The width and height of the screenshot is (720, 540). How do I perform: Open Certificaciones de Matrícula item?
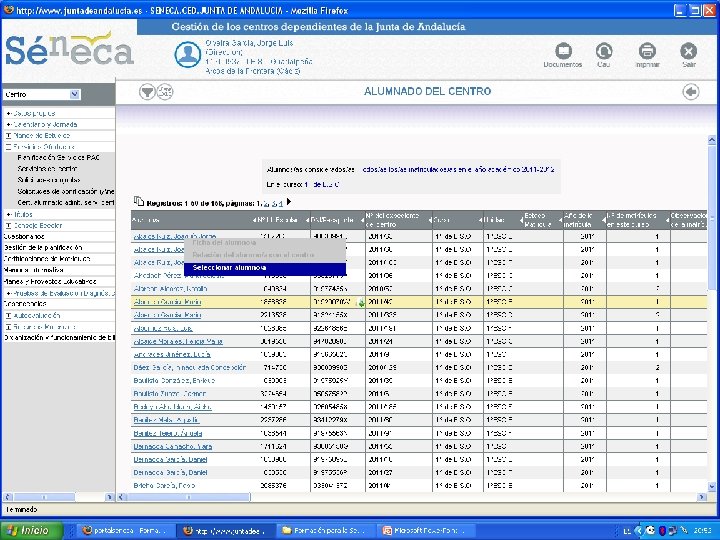(47, 259)
